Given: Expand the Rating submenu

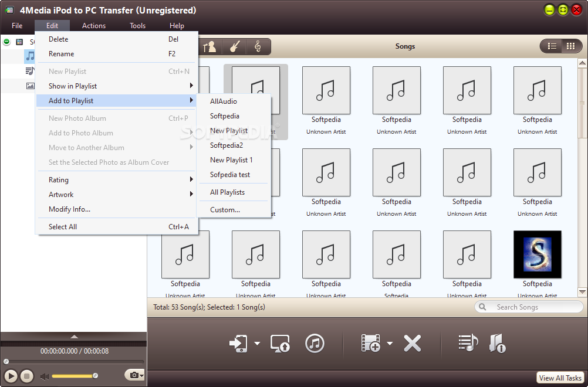Looking at the screenshot, I should coord(116,179).
